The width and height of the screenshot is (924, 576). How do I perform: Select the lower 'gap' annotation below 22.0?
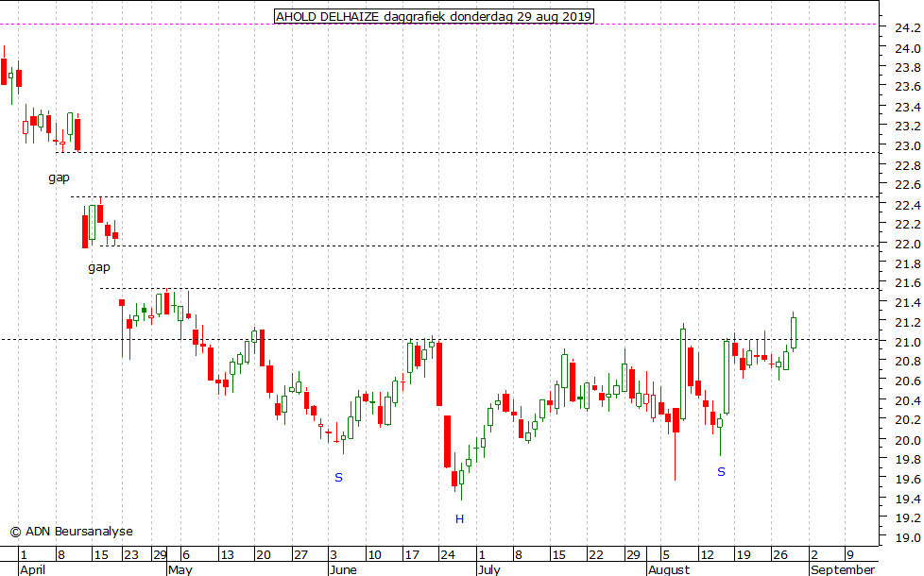(99, 267)
